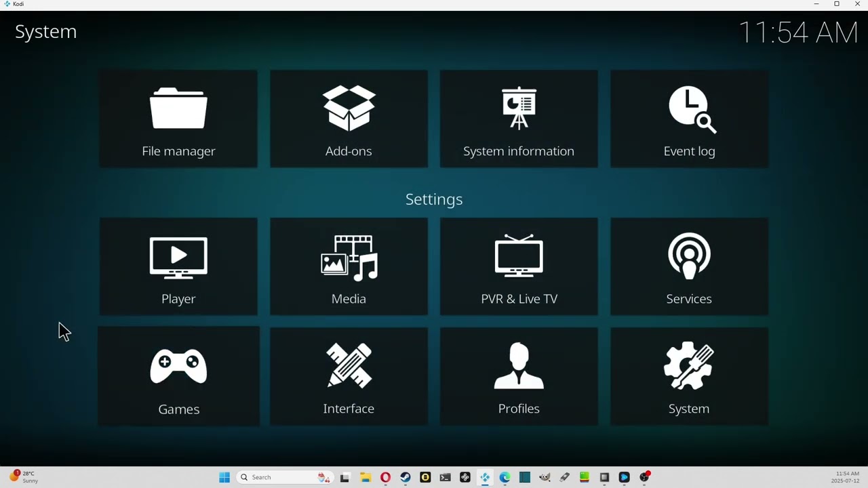Maximize the Kodi window
This screenshot has width=868, height=488.
click(837, 4)
